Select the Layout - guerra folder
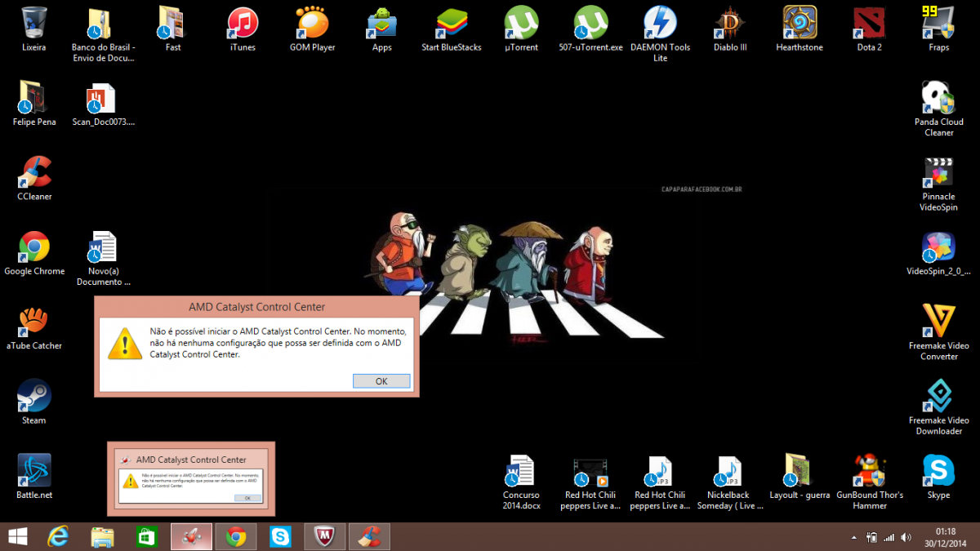 click(x=800, y=476)
